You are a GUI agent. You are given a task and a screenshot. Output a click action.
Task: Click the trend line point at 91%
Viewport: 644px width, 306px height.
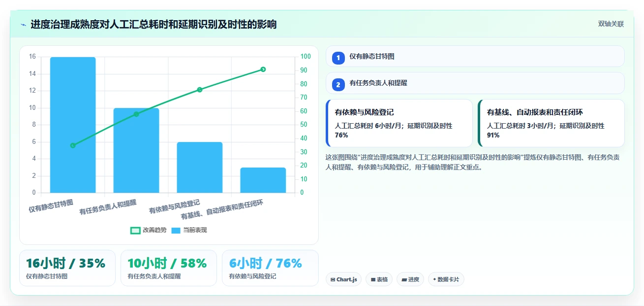(263, 69)
